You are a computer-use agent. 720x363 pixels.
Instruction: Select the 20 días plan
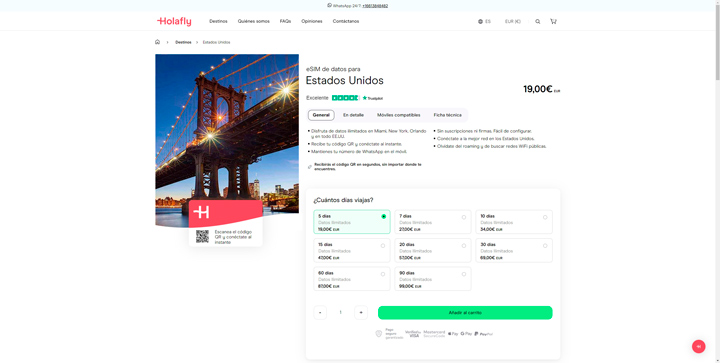[x=433, y=251]
